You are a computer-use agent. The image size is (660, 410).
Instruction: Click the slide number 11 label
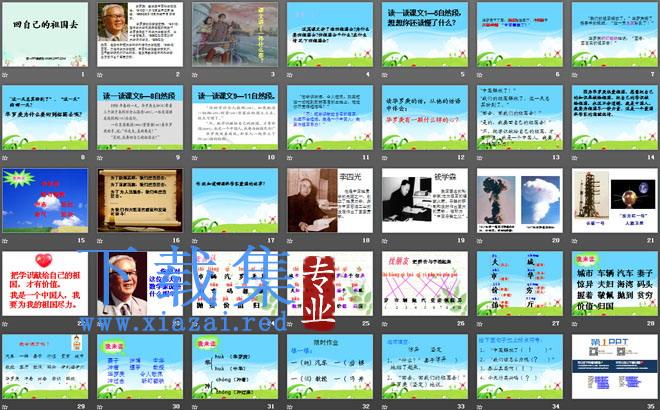(x=366, y=157)
